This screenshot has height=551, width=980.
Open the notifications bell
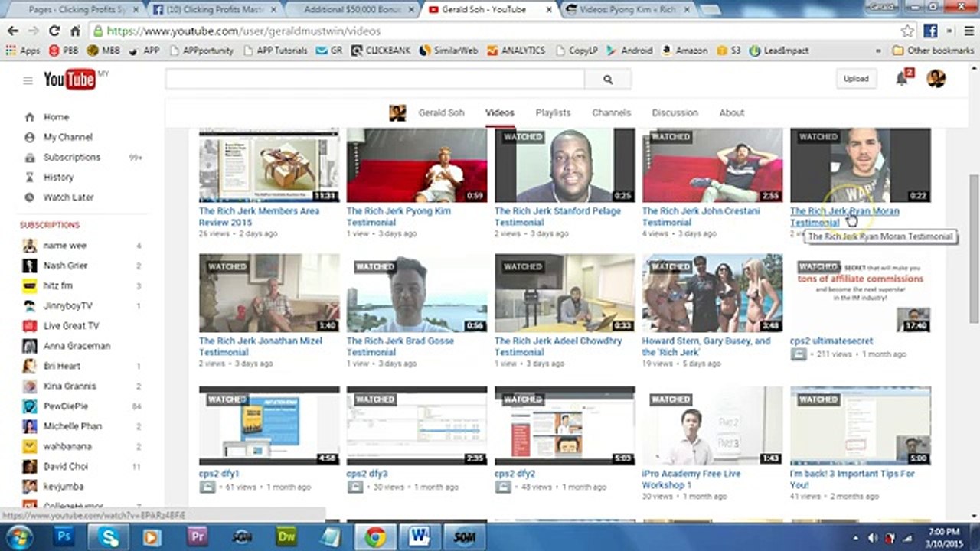coord(902,79)
